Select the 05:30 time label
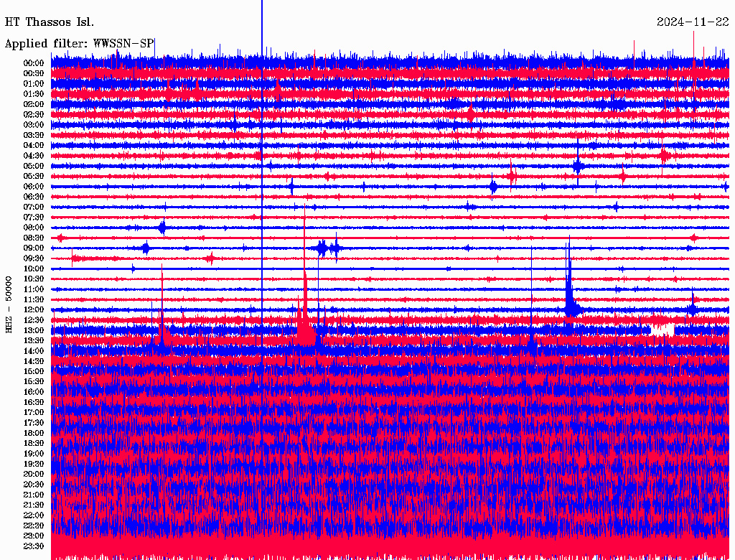Screen dimensions: 735x560 pos(34,176)
